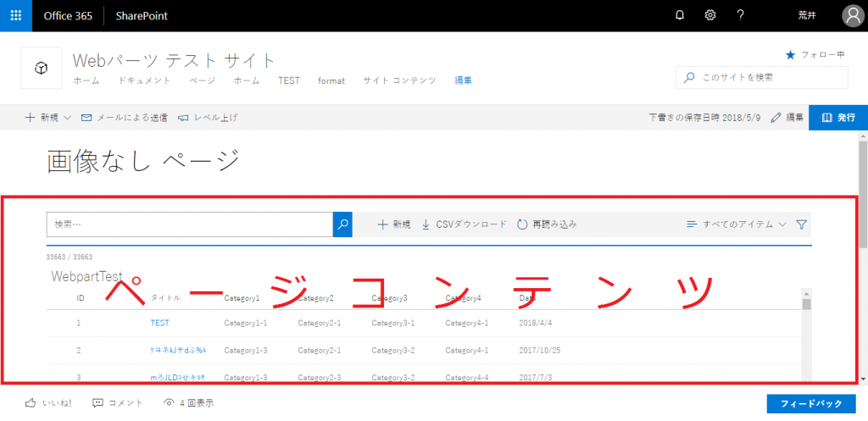Viewport: 868px width, 421px height.
Task: Open the settings gear in the header
Action: pos(710,15)
